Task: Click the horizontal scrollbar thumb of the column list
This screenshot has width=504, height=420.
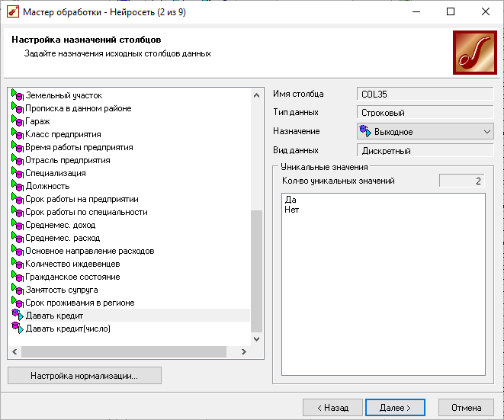Action: [124, 351]
